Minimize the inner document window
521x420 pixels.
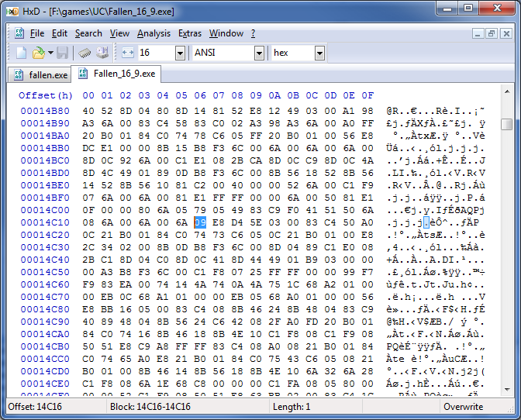(x=478, y=33)
